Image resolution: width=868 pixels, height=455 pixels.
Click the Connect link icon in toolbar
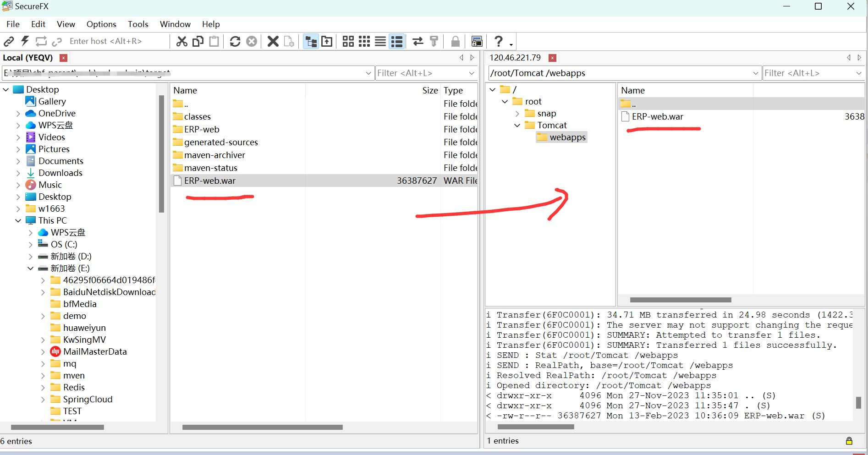(9, 41)
